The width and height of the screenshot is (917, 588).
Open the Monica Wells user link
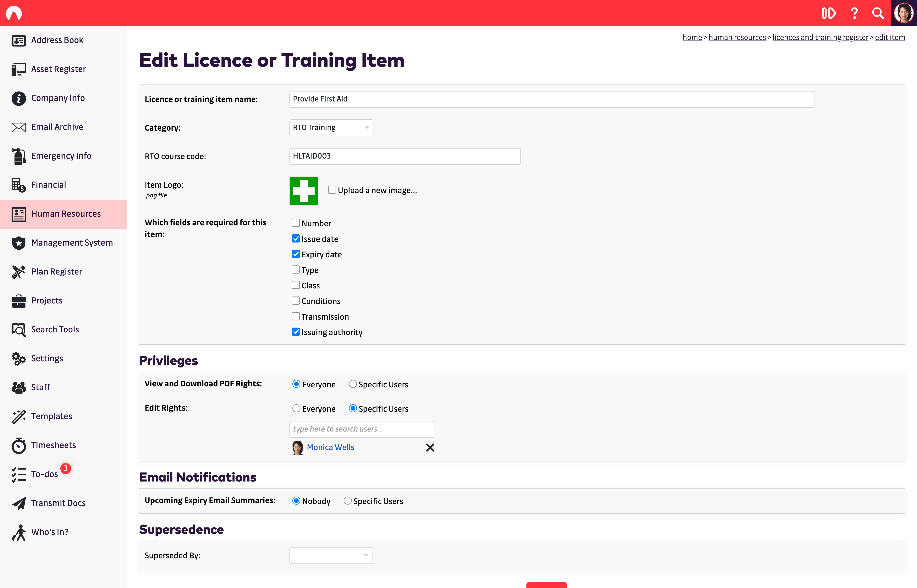pos(330,448)
